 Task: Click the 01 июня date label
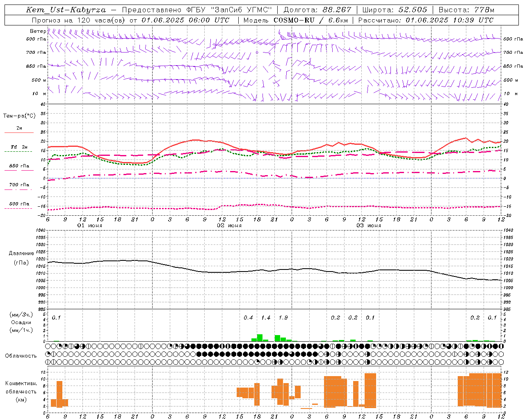[x=90, y=226]
